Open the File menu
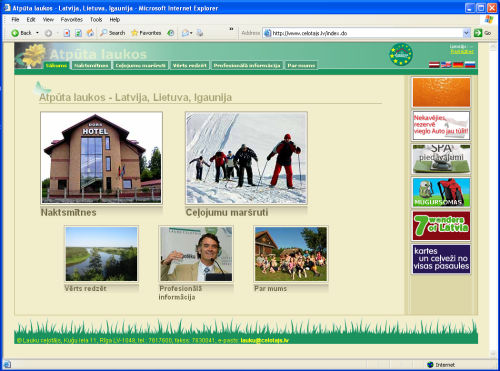 tap(15, 20)
